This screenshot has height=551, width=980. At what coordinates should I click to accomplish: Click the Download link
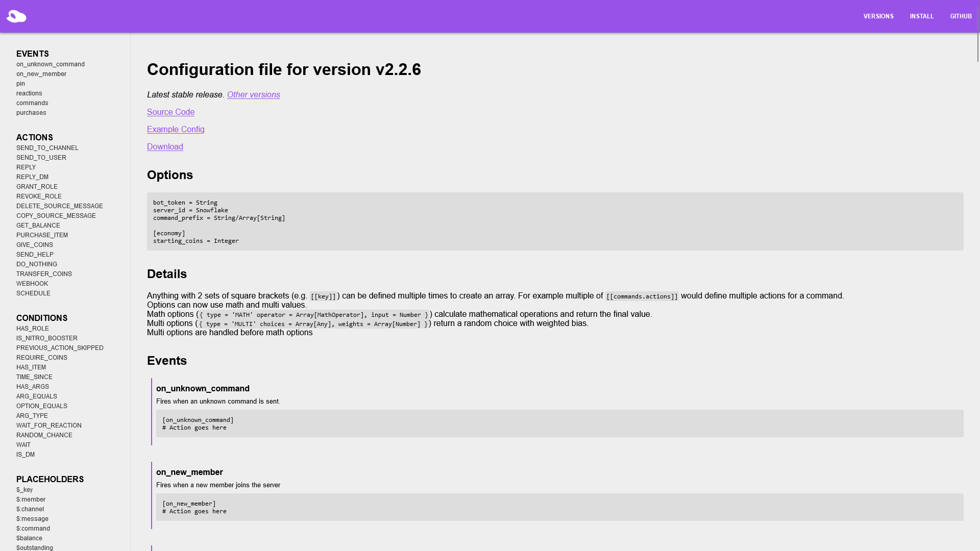click(x=165, y=147)
